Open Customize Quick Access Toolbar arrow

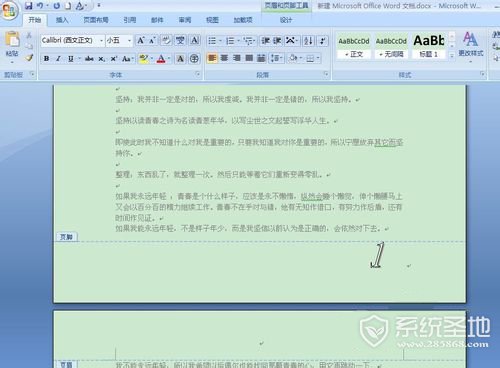tap(99, 5)
